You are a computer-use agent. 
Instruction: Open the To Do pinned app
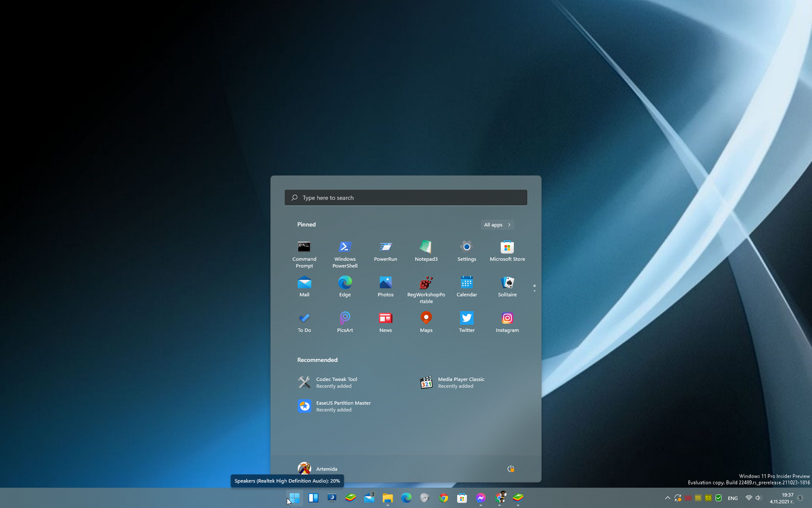(x=304, y=323)
